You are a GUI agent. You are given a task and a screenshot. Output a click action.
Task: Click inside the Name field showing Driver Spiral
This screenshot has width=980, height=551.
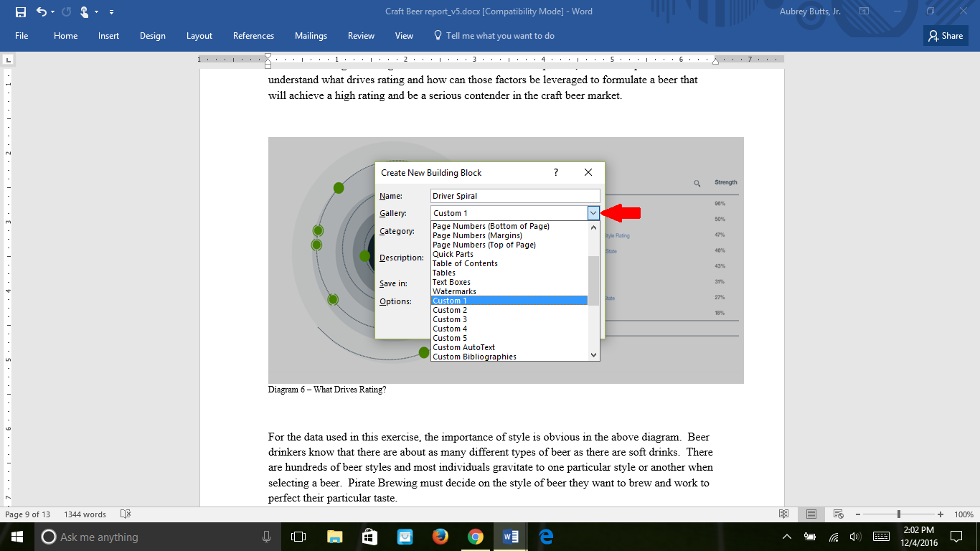coord(515,195)
